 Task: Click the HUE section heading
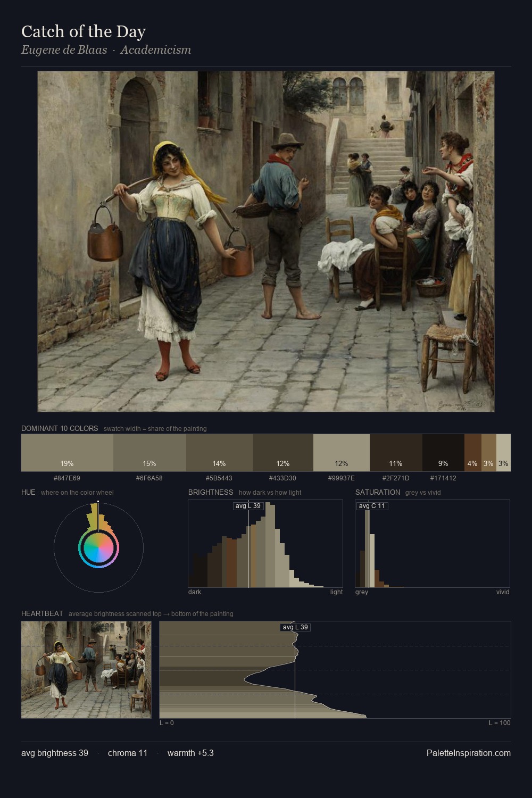pyautogui.click(x=28, y=492)
